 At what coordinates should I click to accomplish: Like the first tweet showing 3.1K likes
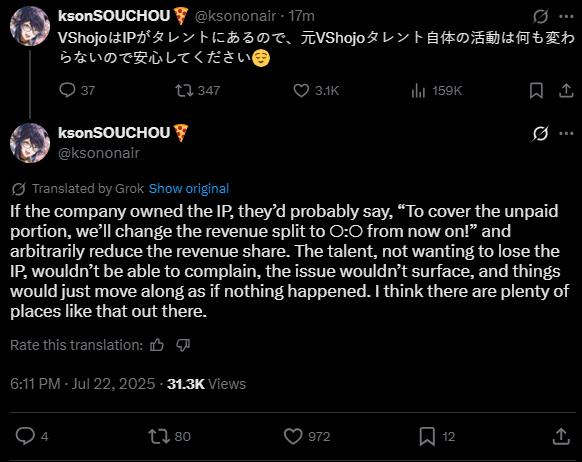(x=316, y=90)
